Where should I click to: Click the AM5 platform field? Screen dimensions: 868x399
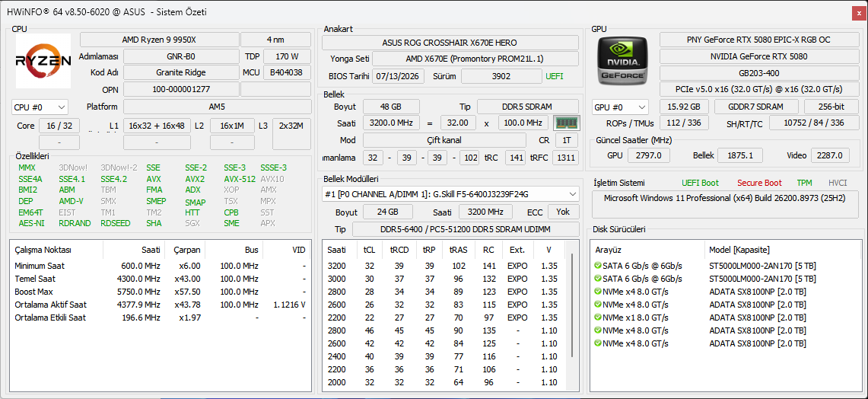pyautogui.click(x=217, y=107)
